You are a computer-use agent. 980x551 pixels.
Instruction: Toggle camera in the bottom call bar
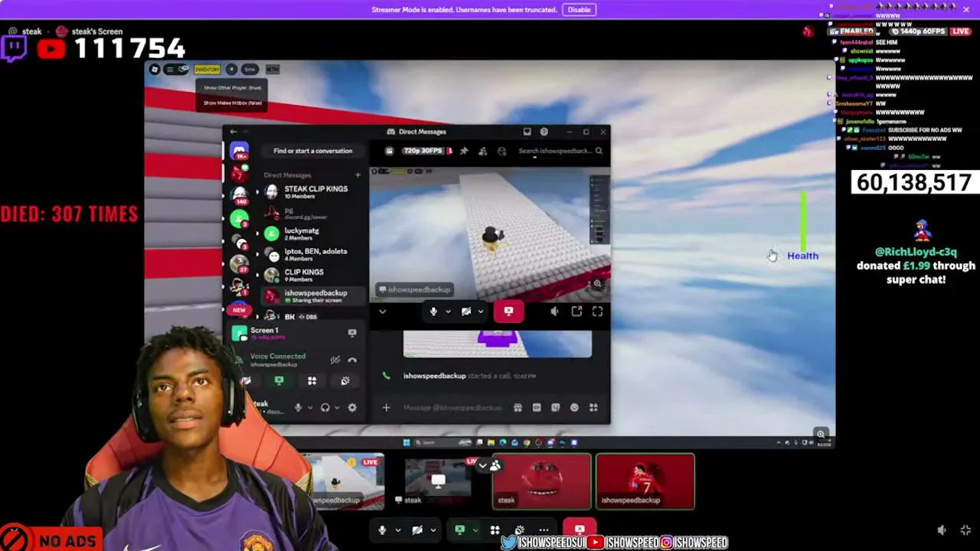[x=417, y=530]
